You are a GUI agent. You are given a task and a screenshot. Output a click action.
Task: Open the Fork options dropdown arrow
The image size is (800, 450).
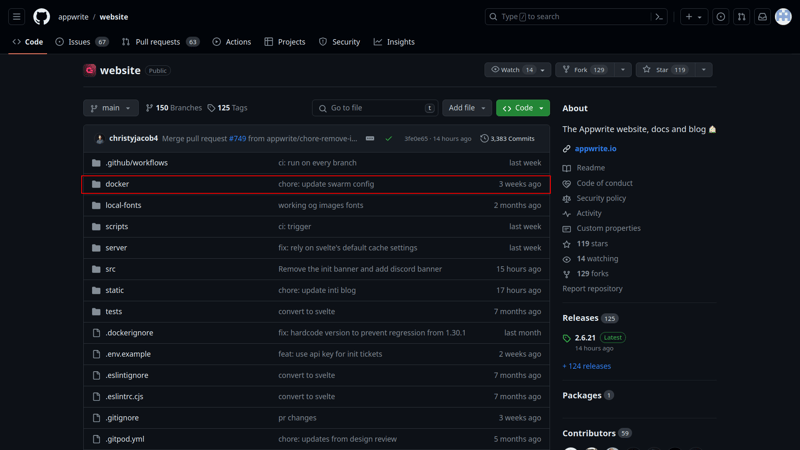coord(623,70)
